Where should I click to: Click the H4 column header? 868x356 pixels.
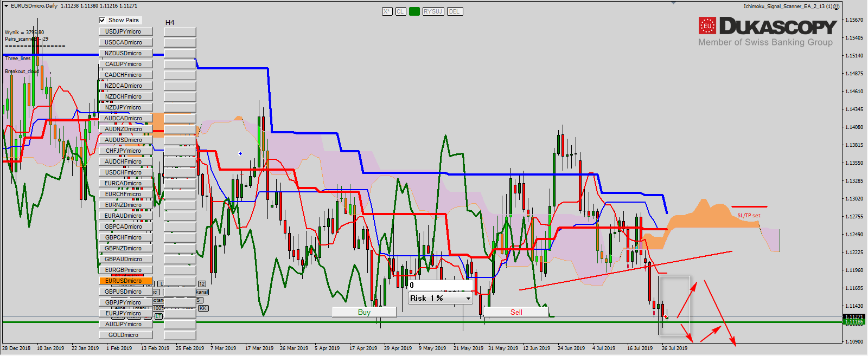click(170, 23)
